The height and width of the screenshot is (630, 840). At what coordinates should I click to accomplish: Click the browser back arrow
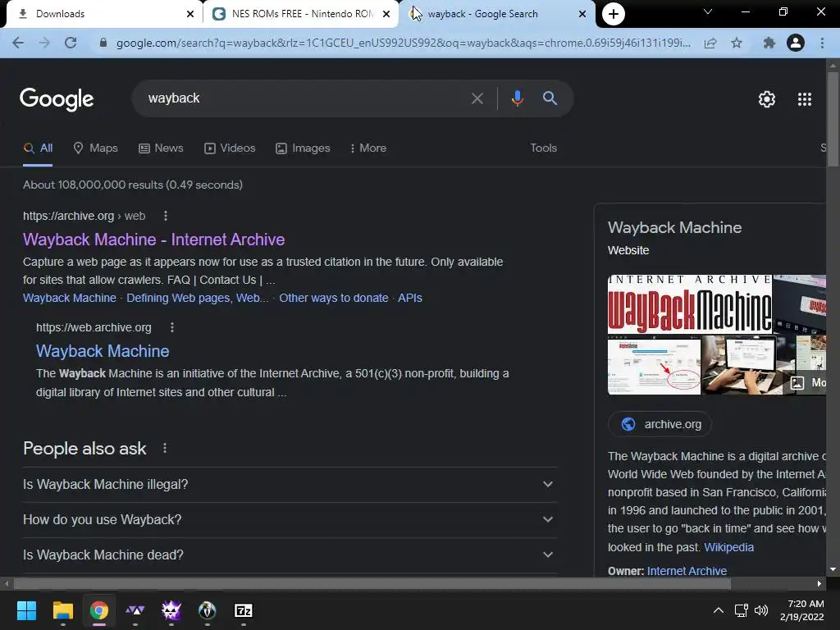[18, 43]
